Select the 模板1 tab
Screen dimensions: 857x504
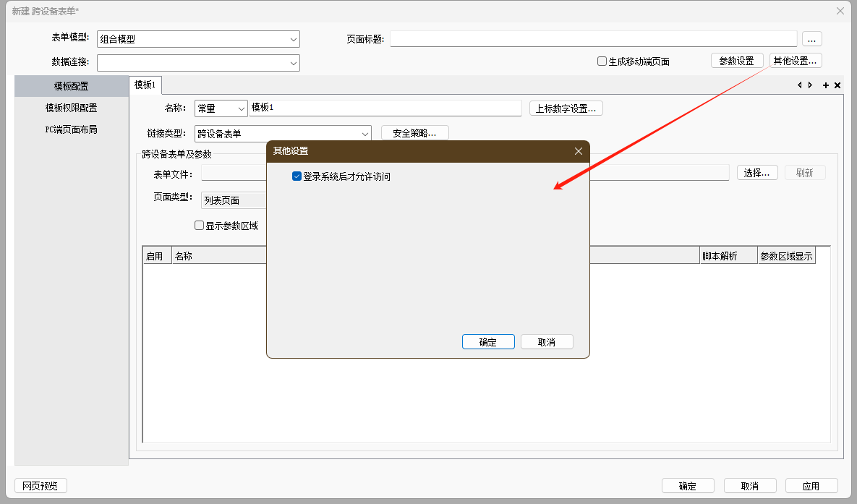145,85
